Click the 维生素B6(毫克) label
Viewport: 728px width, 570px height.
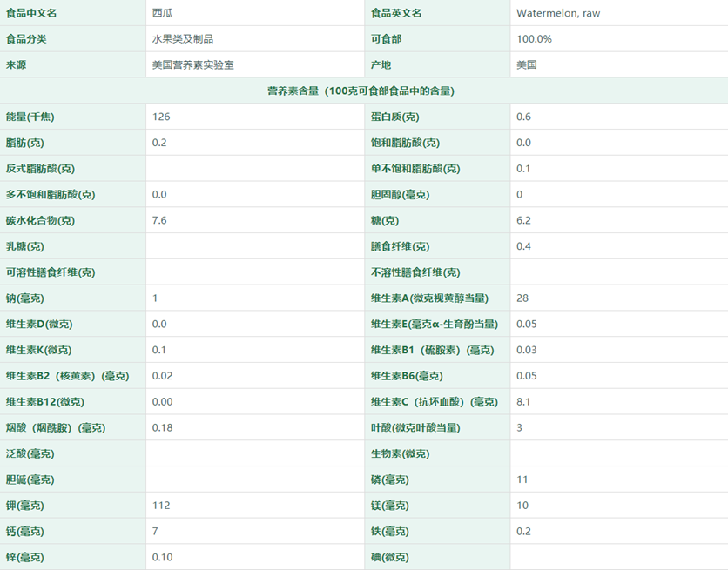click(x=407, y=376)
